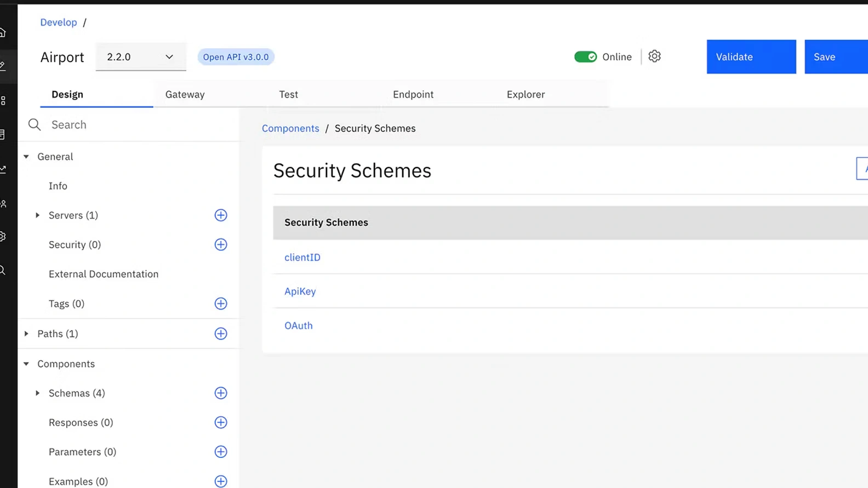868x488 pixels.
Task: Click the Search field in sidebar
Action: (137, 125)
